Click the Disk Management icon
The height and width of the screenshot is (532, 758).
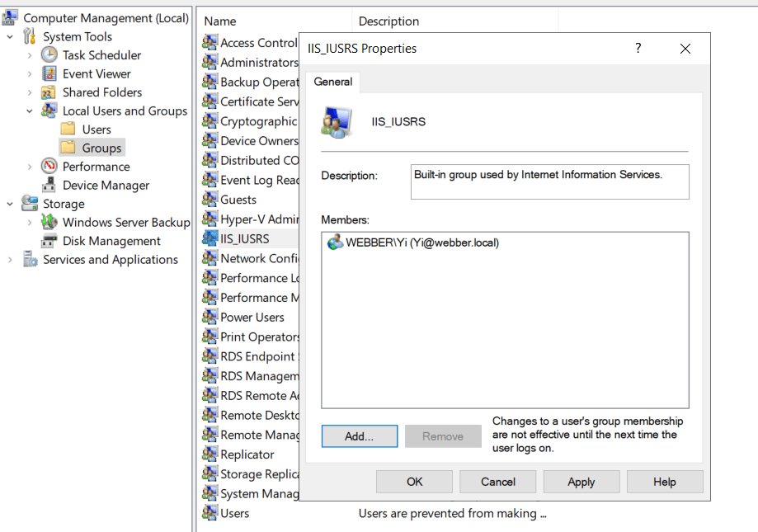pyautogui.click(x=49, y=241)
